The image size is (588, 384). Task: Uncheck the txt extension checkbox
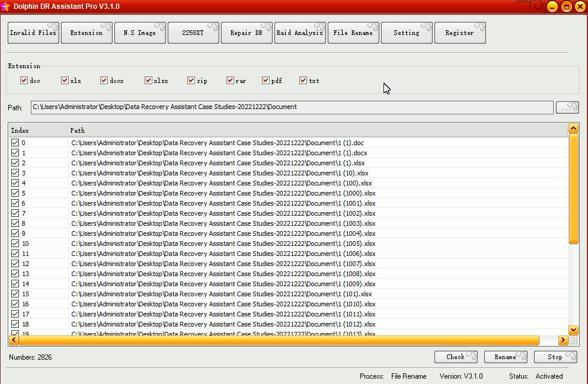tap(303, 80)
